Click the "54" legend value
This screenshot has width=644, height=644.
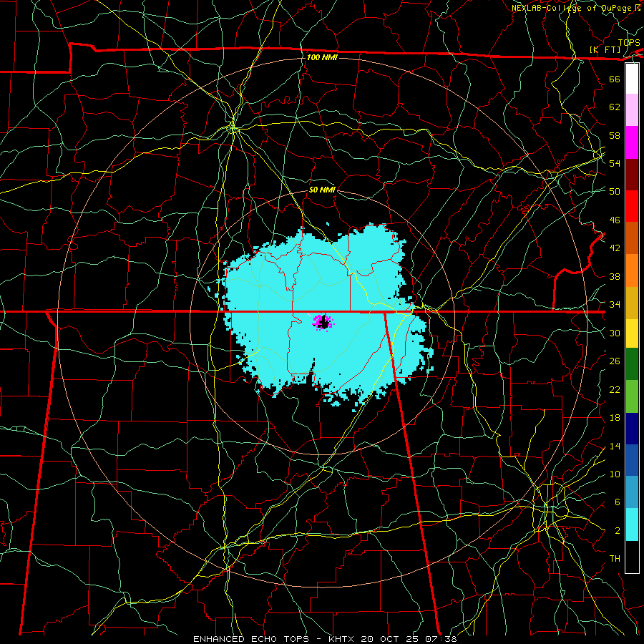coord(615,163)
